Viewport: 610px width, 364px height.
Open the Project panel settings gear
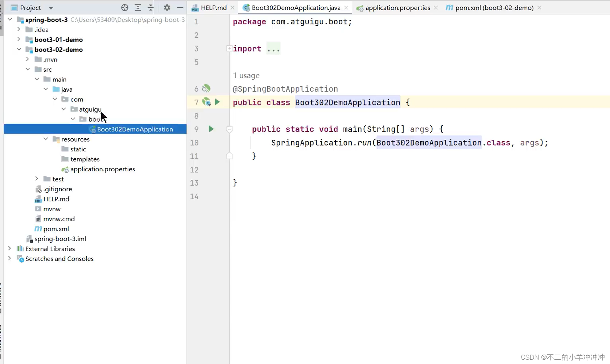point(167,7)
